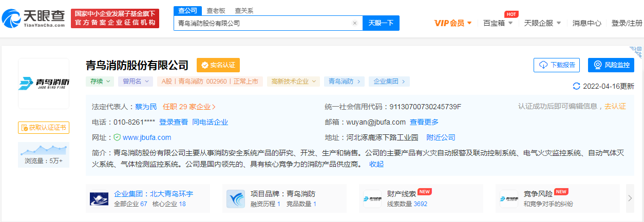Click the 财产线索 card logo icon
This screenshot has height=222, width=644.
pos(372,198)
